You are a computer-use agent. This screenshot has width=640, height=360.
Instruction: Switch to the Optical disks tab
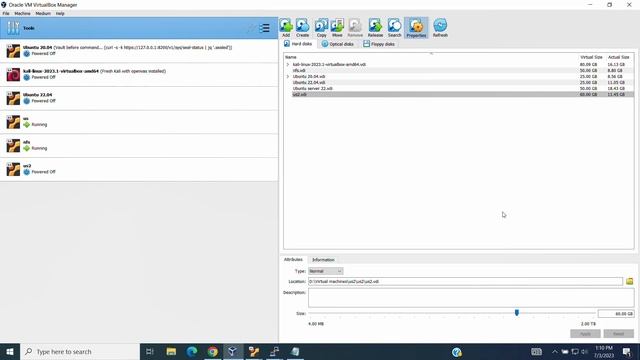coord(338,44)
